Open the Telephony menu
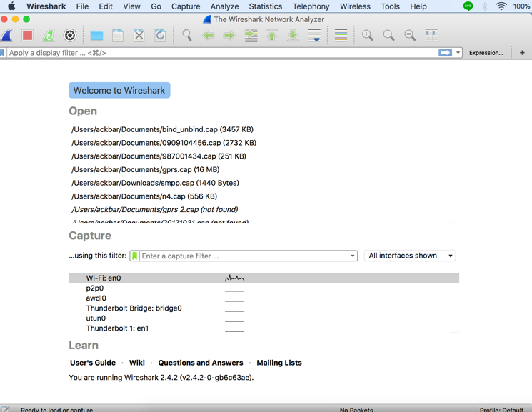 311,6
